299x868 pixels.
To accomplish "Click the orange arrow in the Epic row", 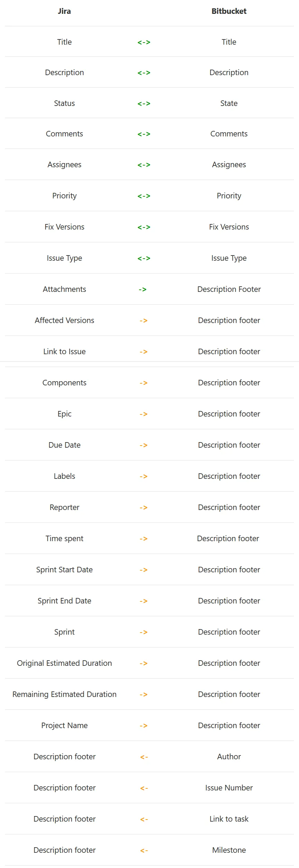I will click(x=143, y=414).
